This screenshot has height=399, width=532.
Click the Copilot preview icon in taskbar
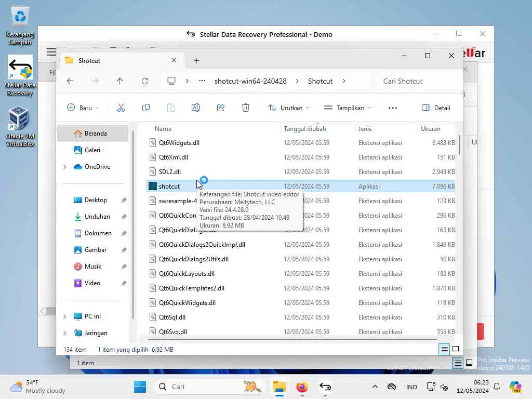click(515, 387)
